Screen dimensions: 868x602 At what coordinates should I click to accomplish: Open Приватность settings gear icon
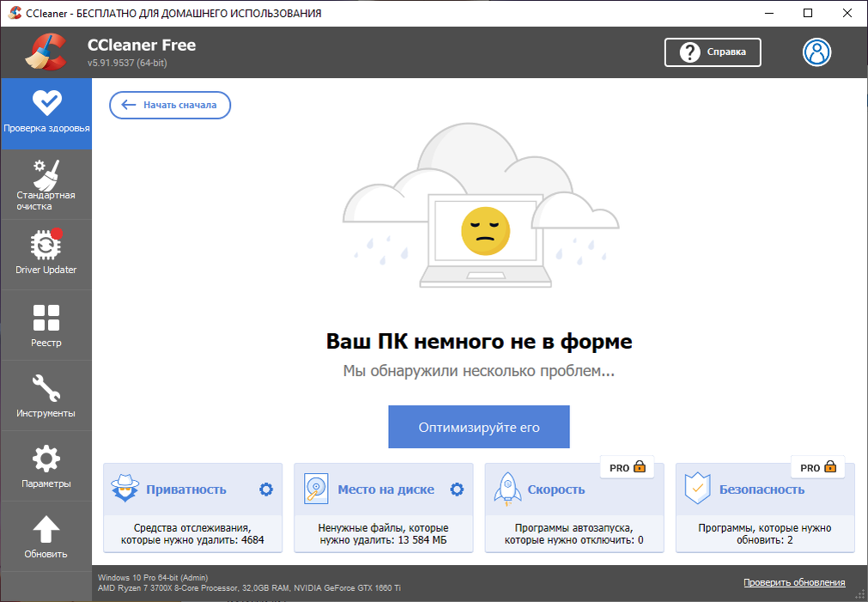(266, 489)
